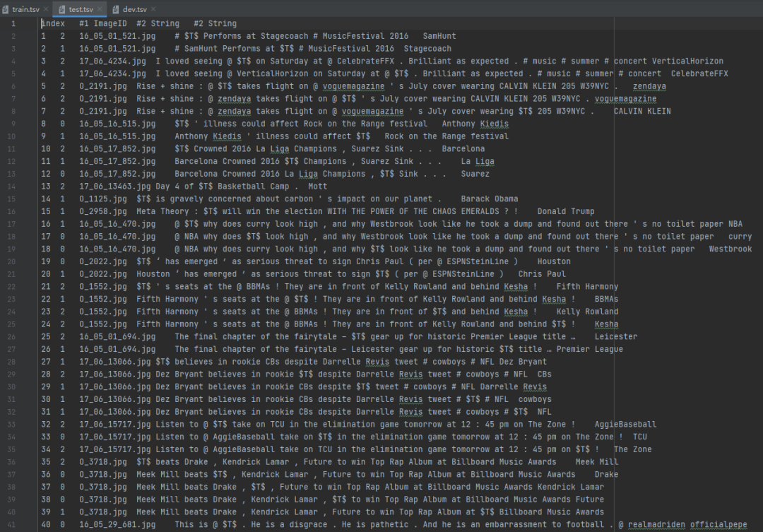763x532 pixels.
Task: Click 'Stagecoach' ending the index 2 row
Action: coord(427,49)
